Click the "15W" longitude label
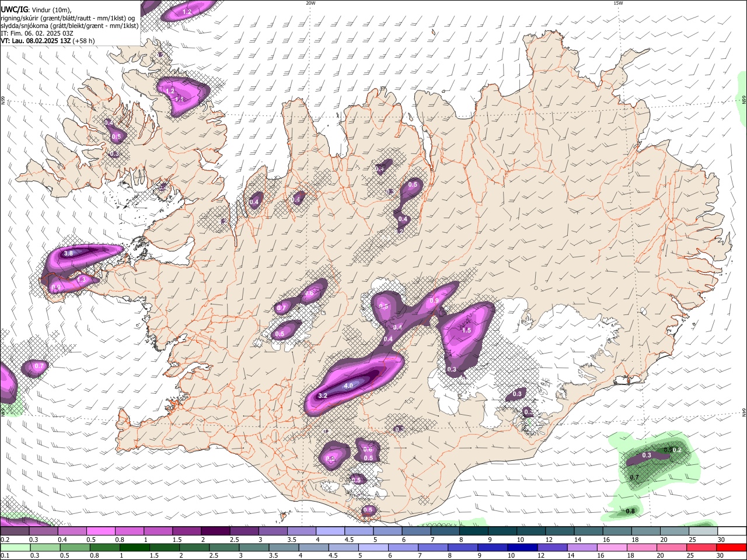Viewport: 747px width, 560px height. point(618,3)
